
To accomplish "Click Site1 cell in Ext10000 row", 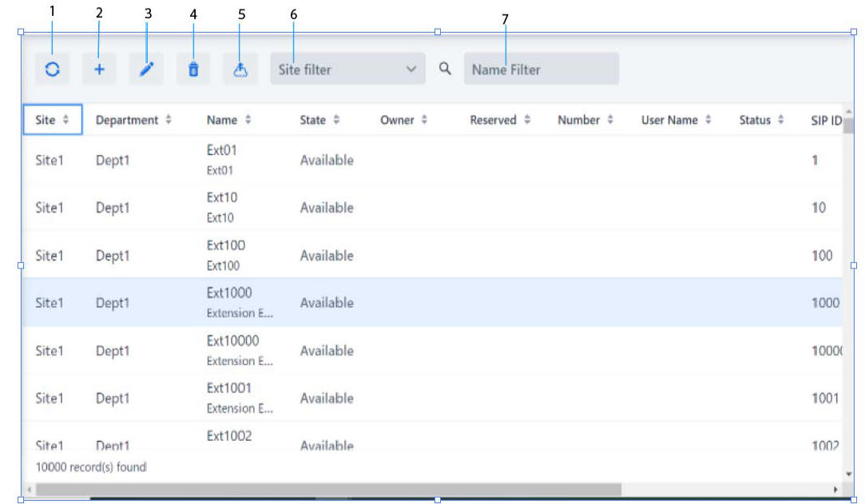I will [49, 350].
